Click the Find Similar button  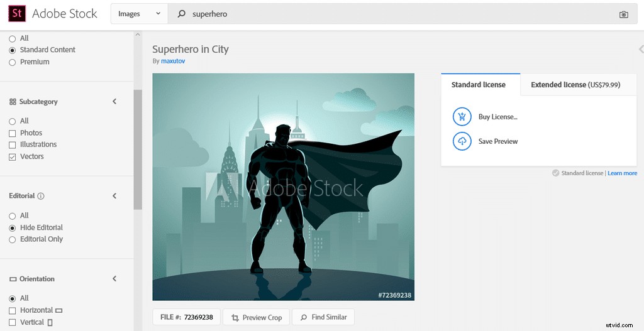323,317
